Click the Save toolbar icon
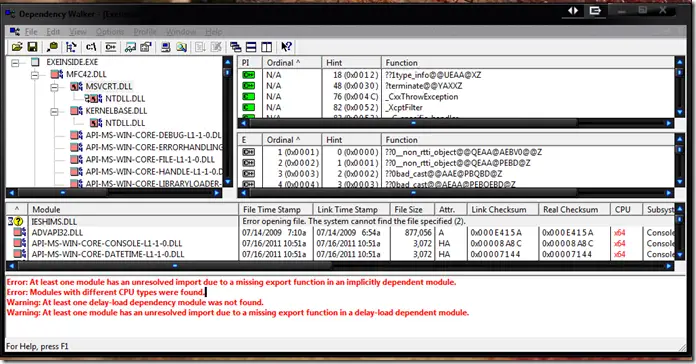This screenshot has width=696, height=364. click(32, 47)
